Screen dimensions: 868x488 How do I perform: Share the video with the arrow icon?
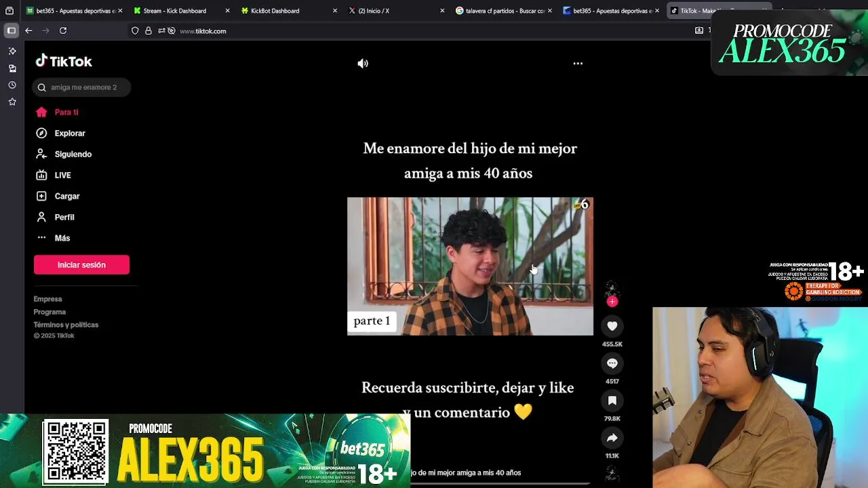pos(612,438)
